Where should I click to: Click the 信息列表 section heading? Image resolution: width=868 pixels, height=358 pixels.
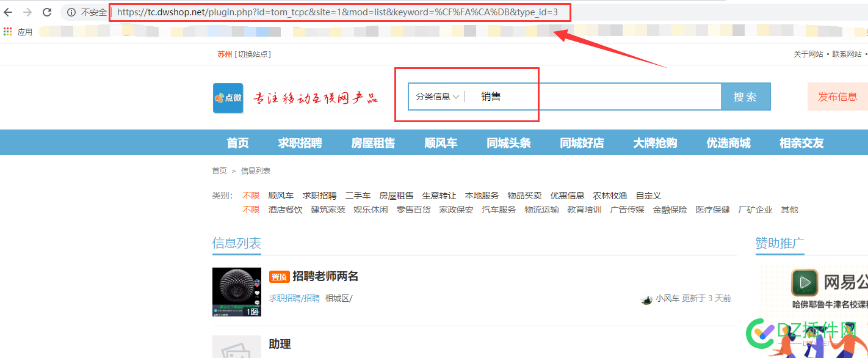click(x=237, y=243)
